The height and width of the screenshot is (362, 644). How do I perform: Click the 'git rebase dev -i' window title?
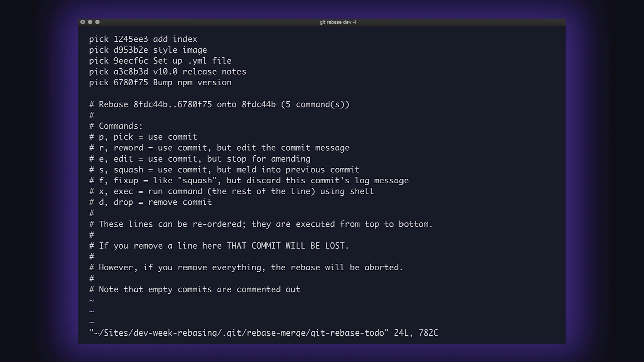coord(338,22)
